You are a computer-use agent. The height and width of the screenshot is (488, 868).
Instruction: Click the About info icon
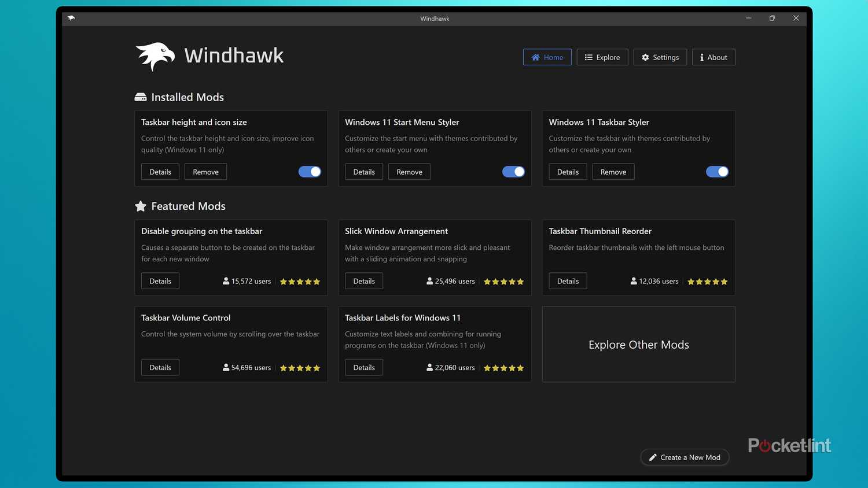pos(702,57)
